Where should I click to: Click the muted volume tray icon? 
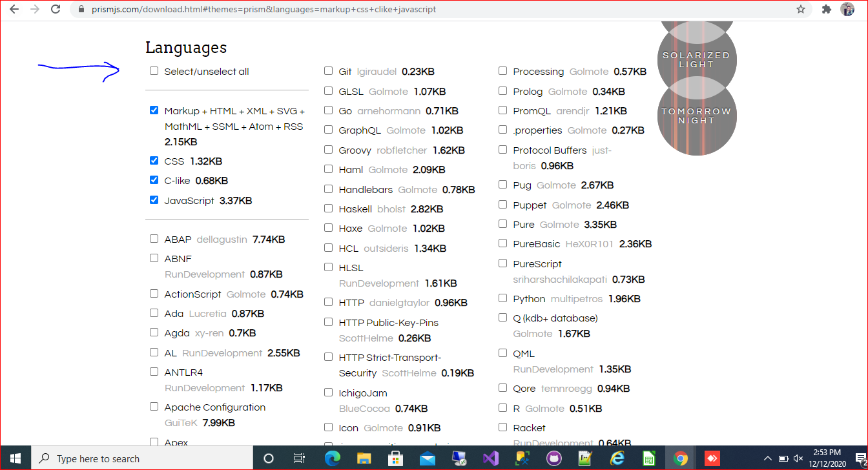pyautogui.click(x=798, y=458)
